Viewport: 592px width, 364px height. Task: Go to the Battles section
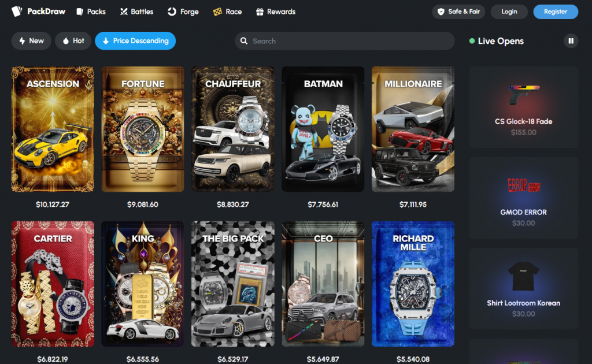click(x=136, y=12)
